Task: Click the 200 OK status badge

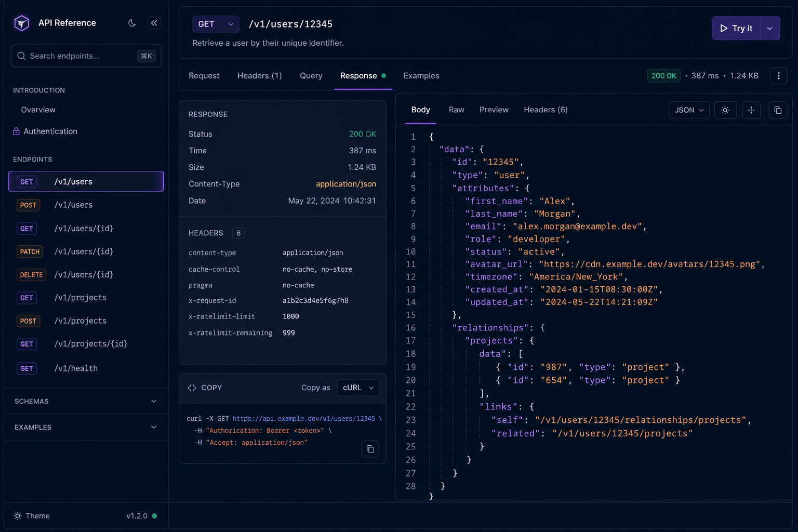Action: (x=664, y=76)
